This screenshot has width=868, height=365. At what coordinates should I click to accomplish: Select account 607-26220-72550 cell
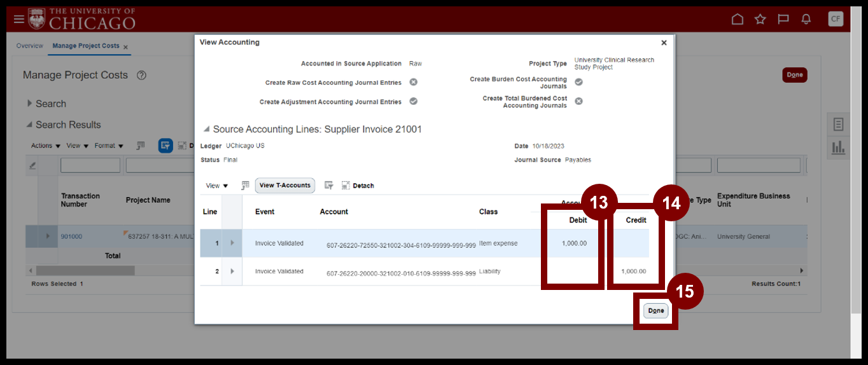(401, 245)
